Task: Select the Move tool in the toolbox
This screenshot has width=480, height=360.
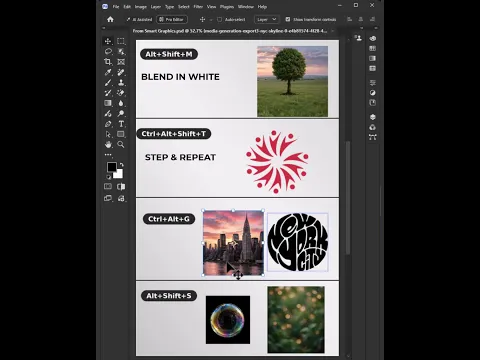Action: 108,41
